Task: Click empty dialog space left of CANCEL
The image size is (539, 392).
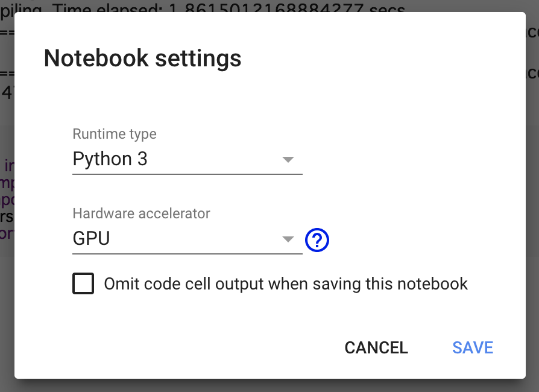Action: pos(181,348)
